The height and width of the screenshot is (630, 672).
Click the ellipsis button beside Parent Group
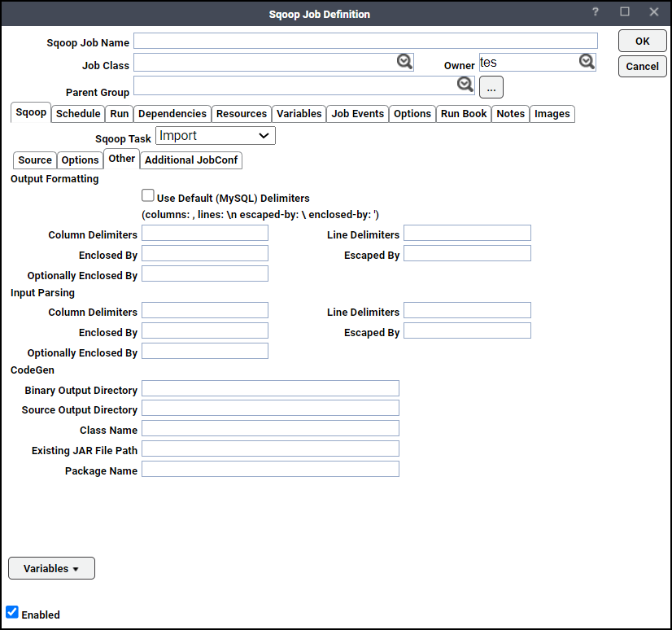coord(491,87)
